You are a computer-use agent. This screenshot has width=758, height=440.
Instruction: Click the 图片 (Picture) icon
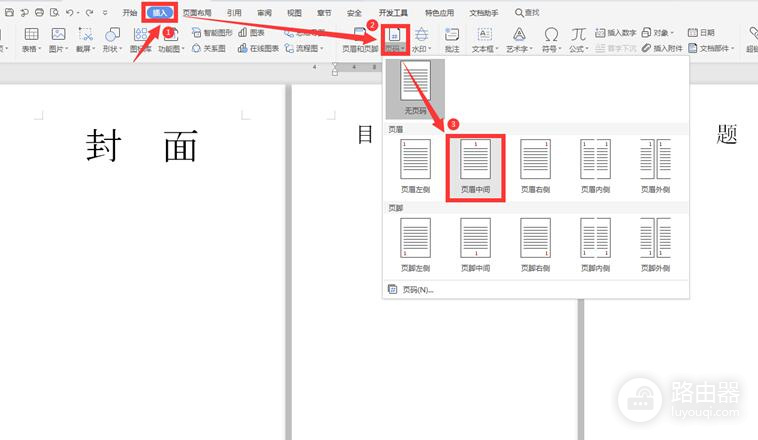point(58,34)
